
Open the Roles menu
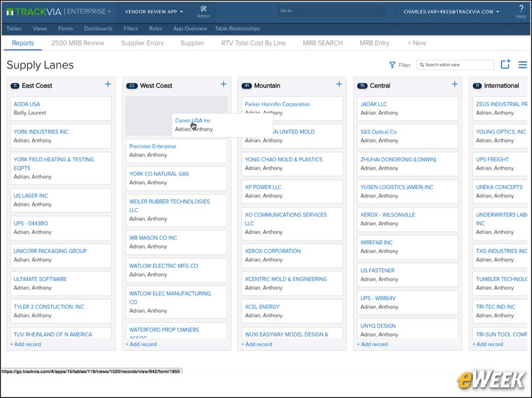coord(155,29)
